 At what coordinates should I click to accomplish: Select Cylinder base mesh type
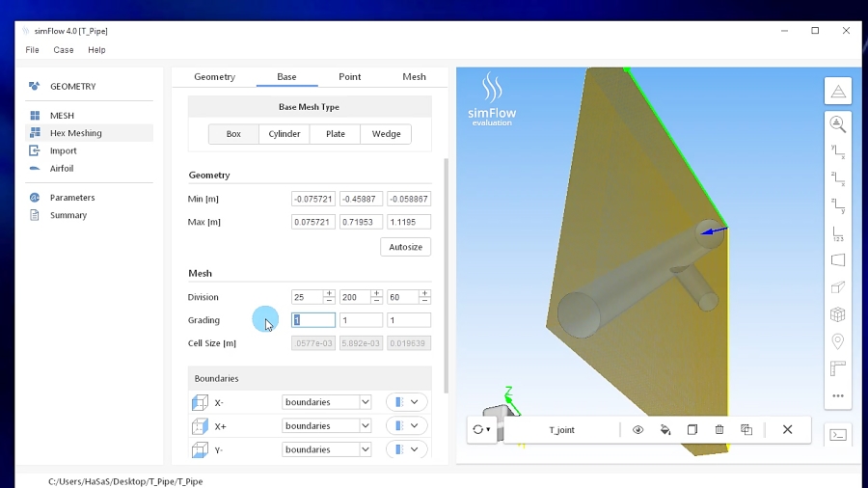coord(285,134)
